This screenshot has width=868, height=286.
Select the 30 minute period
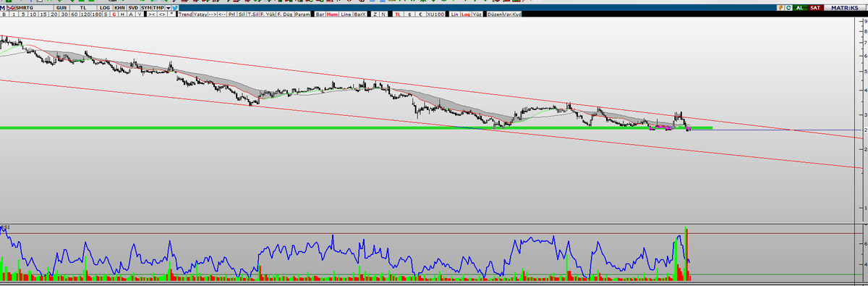[64, 14]
